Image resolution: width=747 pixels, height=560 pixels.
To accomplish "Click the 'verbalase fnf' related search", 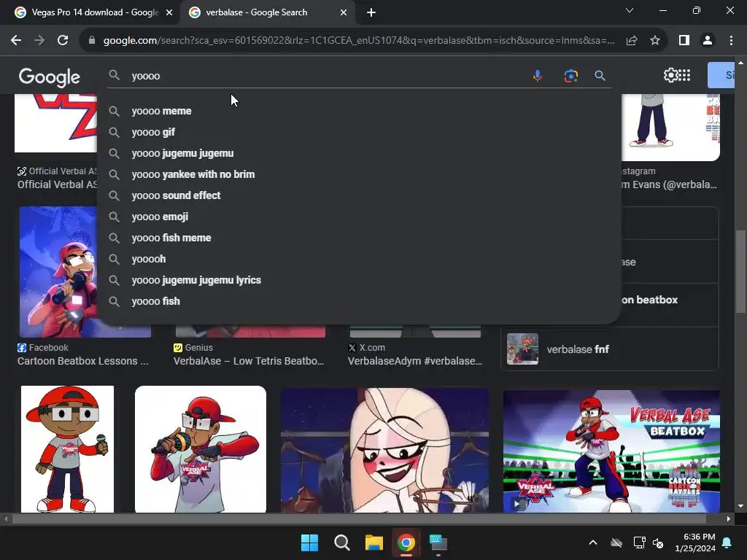I will 609,349.
